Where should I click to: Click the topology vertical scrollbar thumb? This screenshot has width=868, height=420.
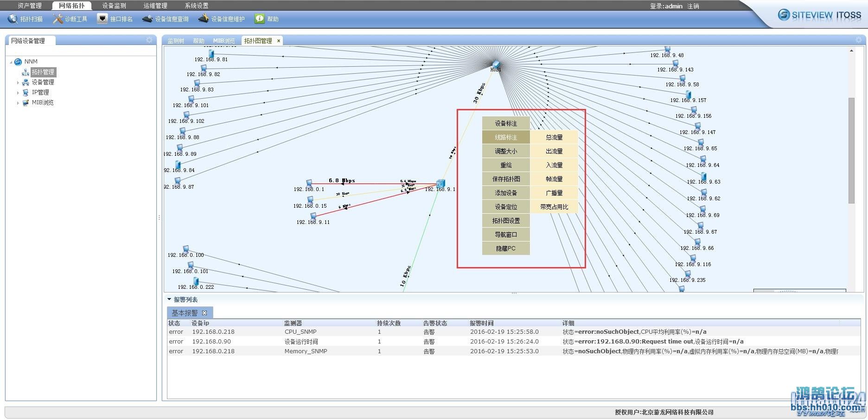[x=851, y=151]
